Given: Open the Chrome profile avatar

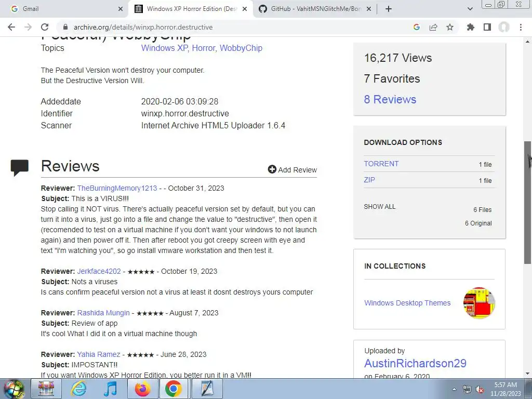Looking at the screenshot, I should pyautogui.click(x=504, y=27).
